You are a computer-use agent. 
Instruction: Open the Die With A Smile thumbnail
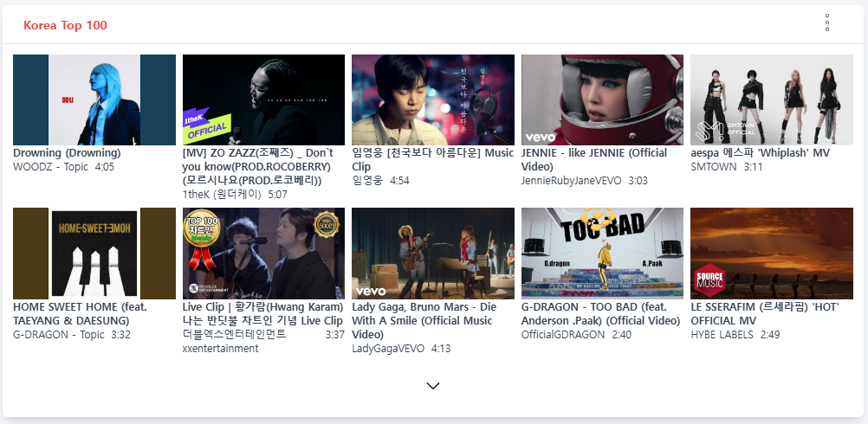(x=433, y=254)
